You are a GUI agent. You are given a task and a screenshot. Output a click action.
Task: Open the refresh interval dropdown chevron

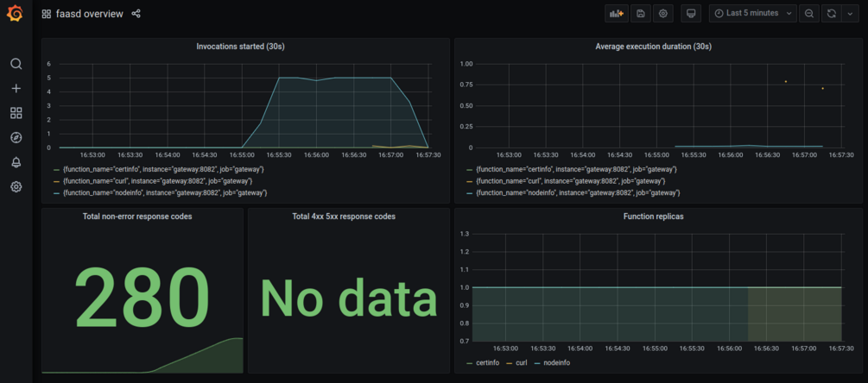(x=850, y=14)
